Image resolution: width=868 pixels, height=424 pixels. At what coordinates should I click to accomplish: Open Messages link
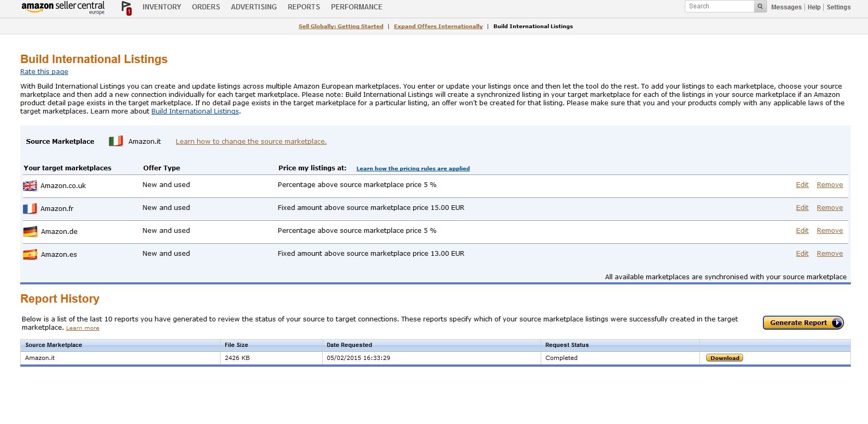(786, 7)
